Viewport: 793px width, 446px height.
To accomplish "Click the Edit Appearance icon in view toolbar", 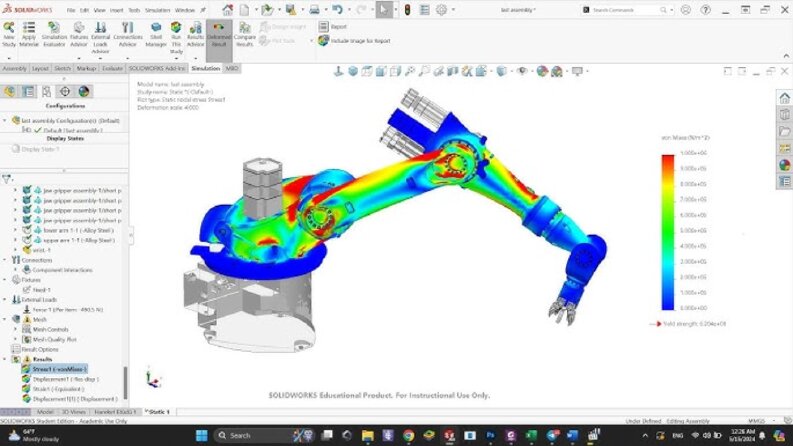I will tap(542, 71).
